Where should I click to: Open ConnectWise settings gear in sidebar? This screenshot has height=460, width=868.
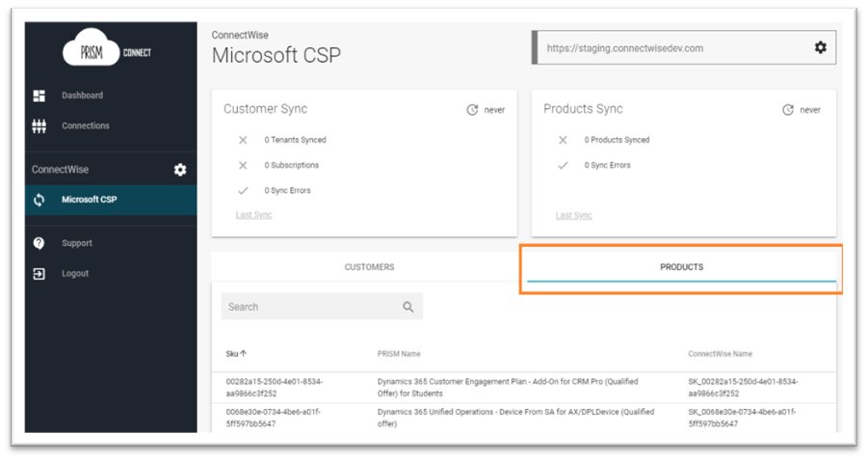coord(180,170)
